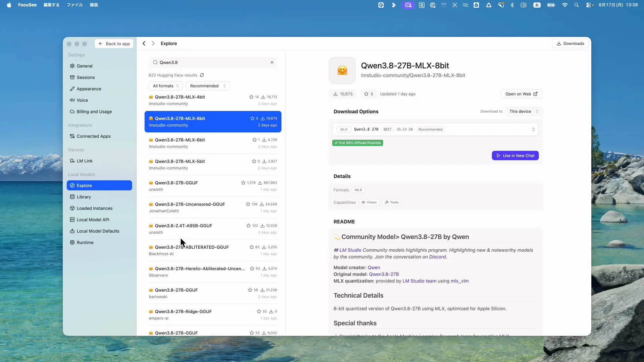644x362 pixels.
Task: Open the All formats filter dropdown
Action: tap(166, 86)
